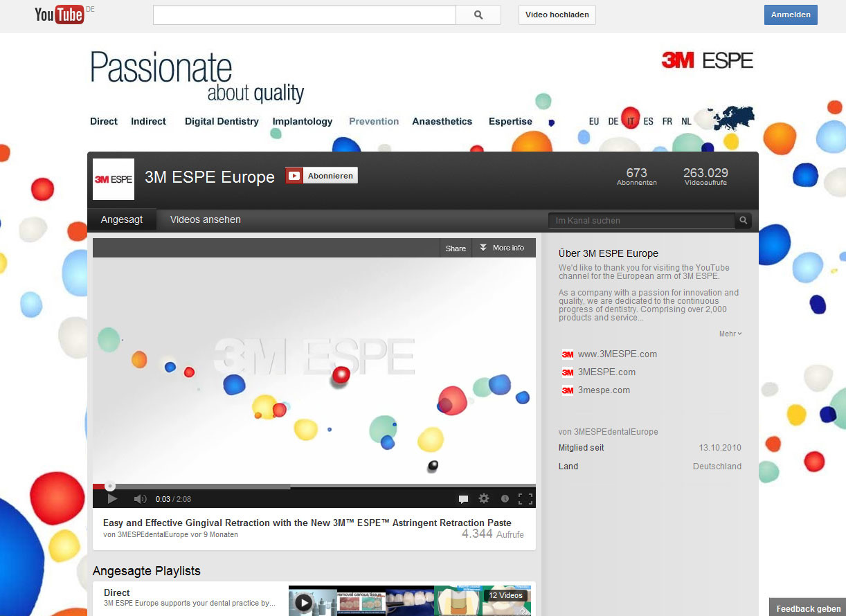The image size is (846, 616).
Task: Select the DE language option
Action: 613,121
